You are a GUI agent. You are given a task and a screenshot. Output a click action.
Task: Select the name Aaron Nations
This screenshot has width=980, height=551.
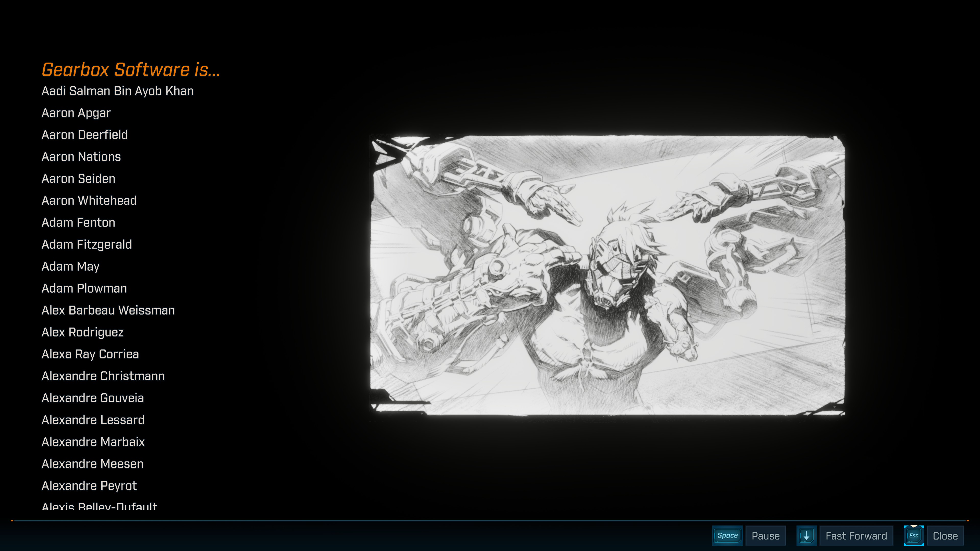tap(81, 157)
